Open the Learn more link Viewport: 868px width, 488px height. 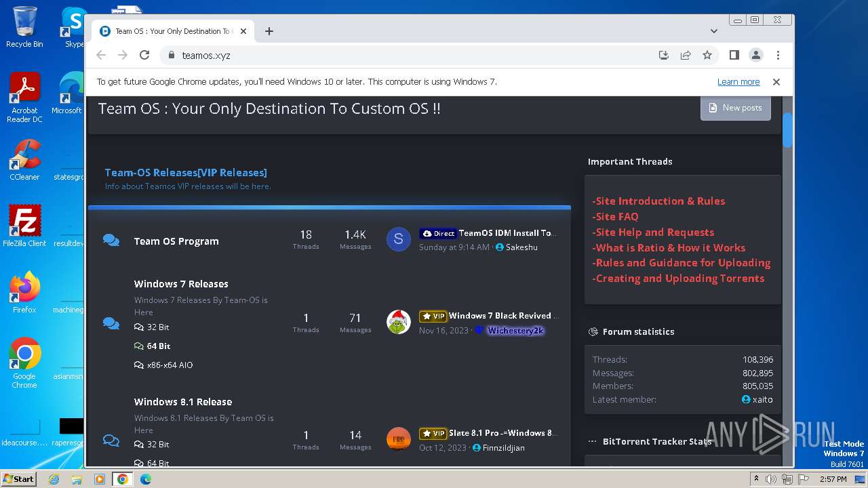(x=738, y=82)
